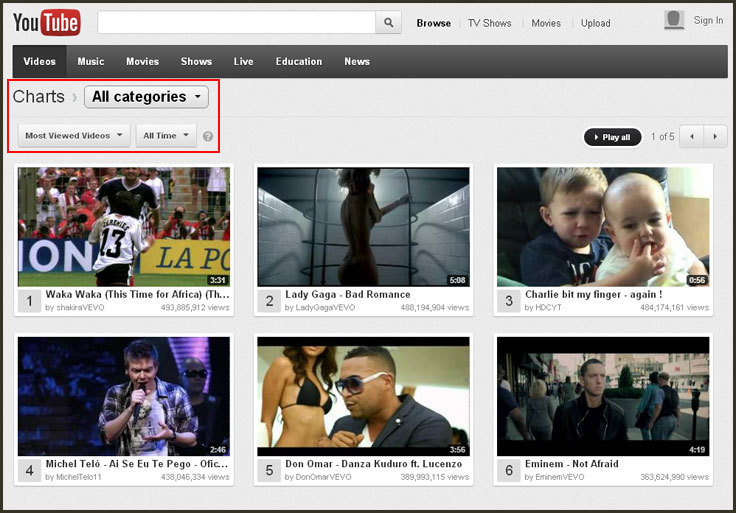The image size is (736, 513).
Task: Click the user avatar icon
Action: coord(675,21)
